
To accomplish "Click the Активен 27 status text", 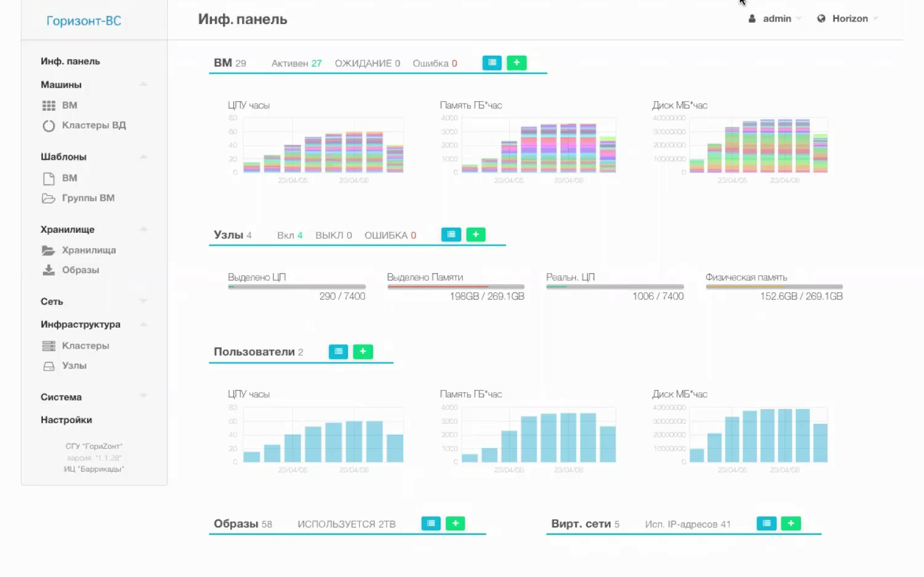I will coord(297,63).
